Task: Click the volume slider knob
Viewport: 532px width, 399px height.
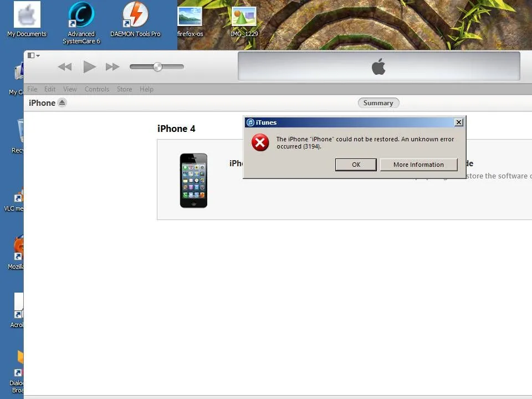Action: (157, 67)
